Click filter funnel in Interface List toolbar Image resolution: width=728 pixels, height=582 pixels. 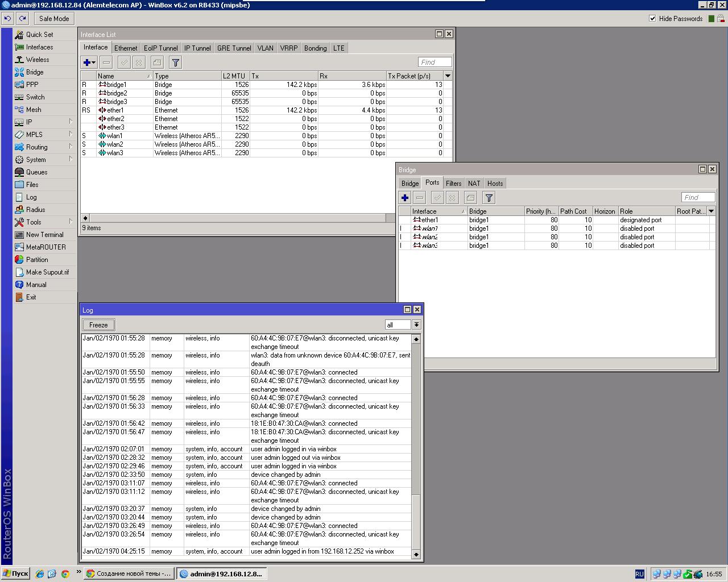point(175,63)
